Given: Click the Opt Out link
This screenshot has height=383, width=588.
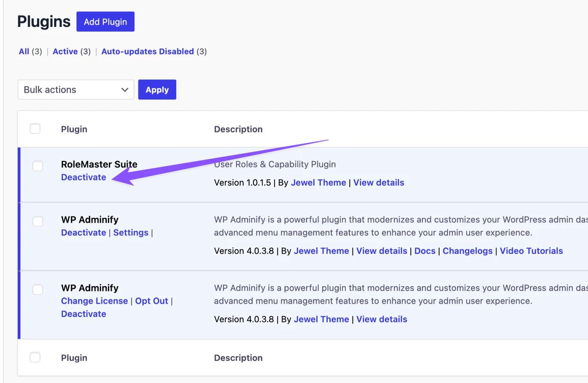Looking at the screenshot, I should (x=152, y=301).
